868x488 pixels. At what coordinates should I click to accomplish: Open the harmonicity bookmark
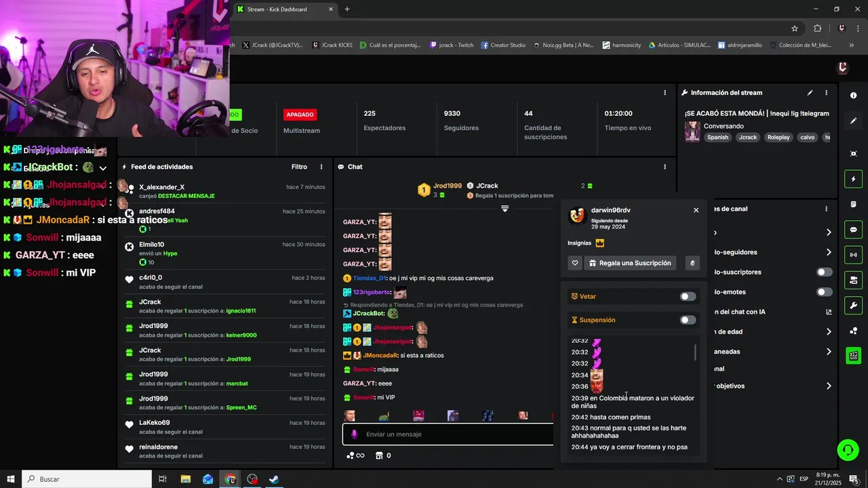[x=621, y=45]
